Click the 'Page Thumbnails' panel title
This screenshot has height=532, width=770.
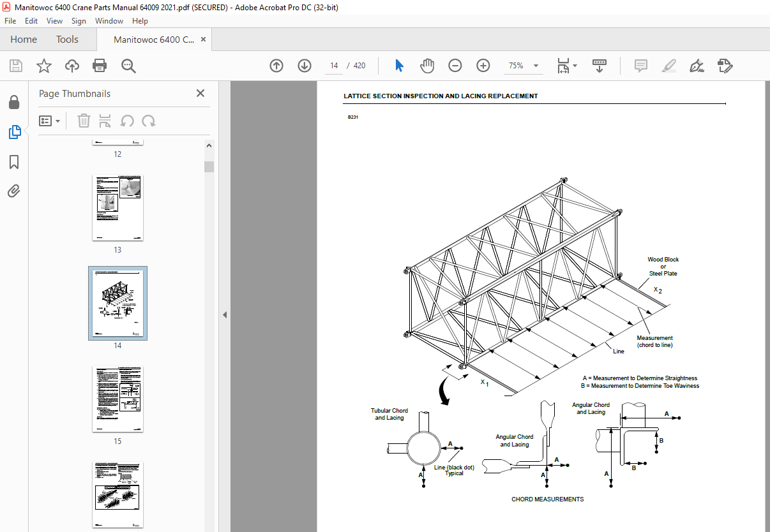click(75, 93)
